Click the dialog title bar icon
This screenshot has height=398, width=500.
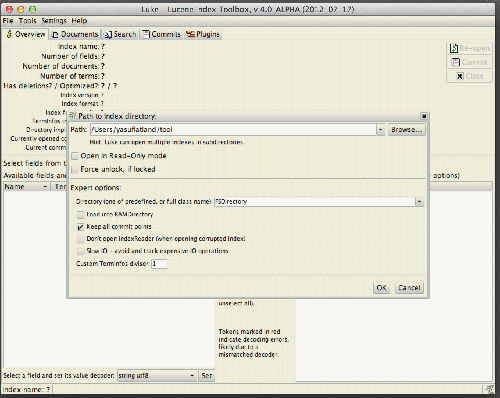pos(72,116)
